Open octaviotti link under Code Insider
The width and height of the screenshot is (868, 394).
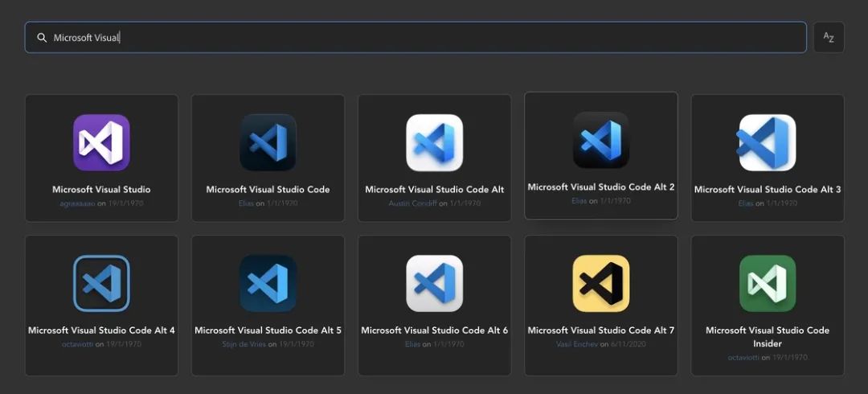[x=744, y=357]
